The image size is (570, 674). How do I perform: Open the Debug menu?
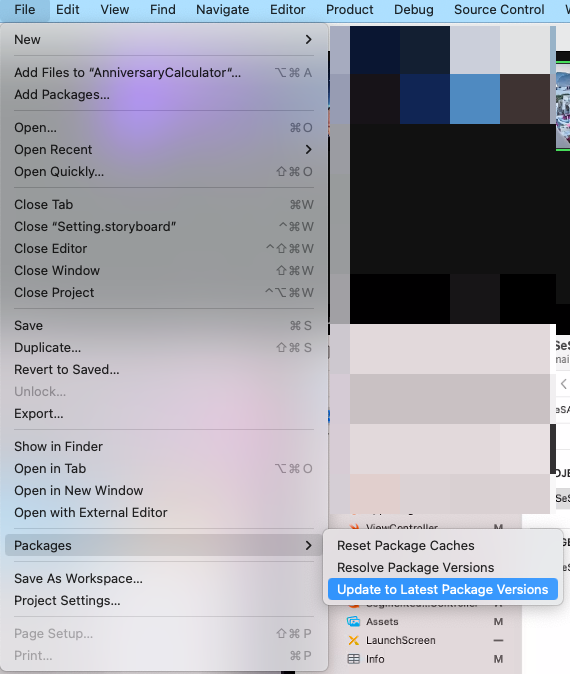click(414, 9)
